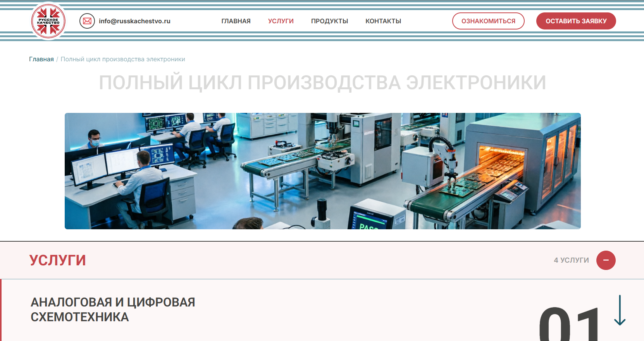Image resolution: width=644 pixels, height=341 pixels.
Task: Open the УСЛУГИ menu item
Action: pos(281,21)
